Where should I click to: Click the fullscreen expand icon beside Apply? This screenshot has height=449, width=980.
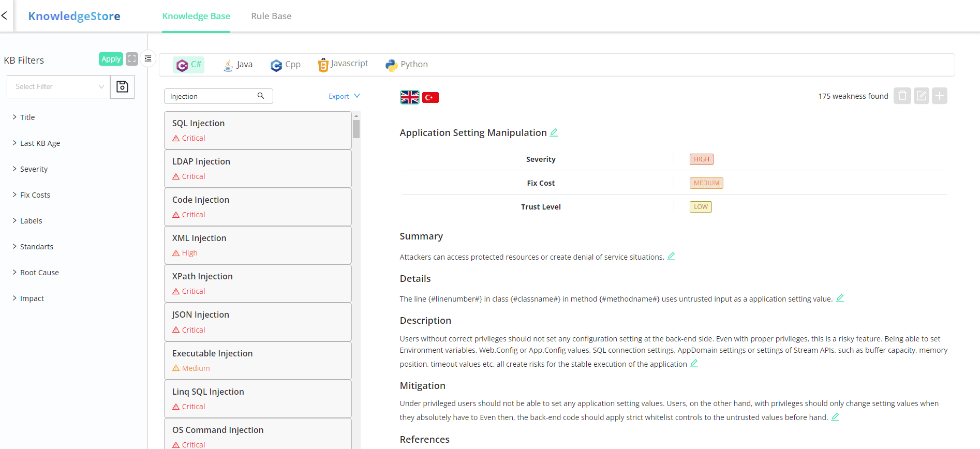(x=132, y=59)
